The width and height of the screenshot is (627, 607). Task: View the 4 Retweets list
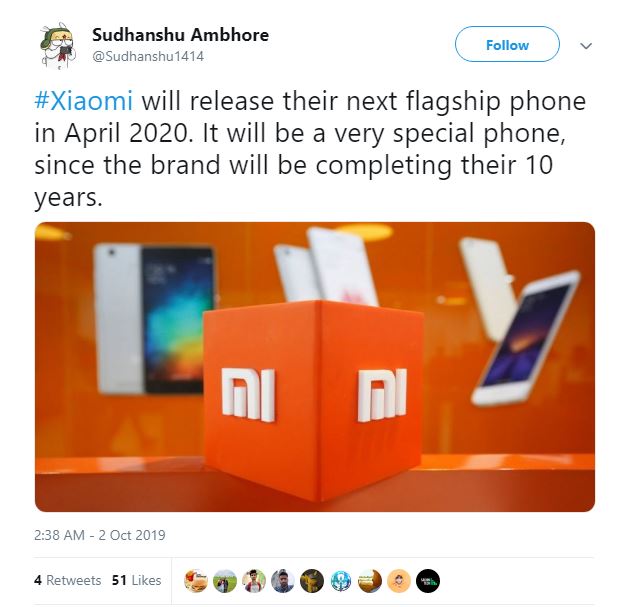pos(68,580)
